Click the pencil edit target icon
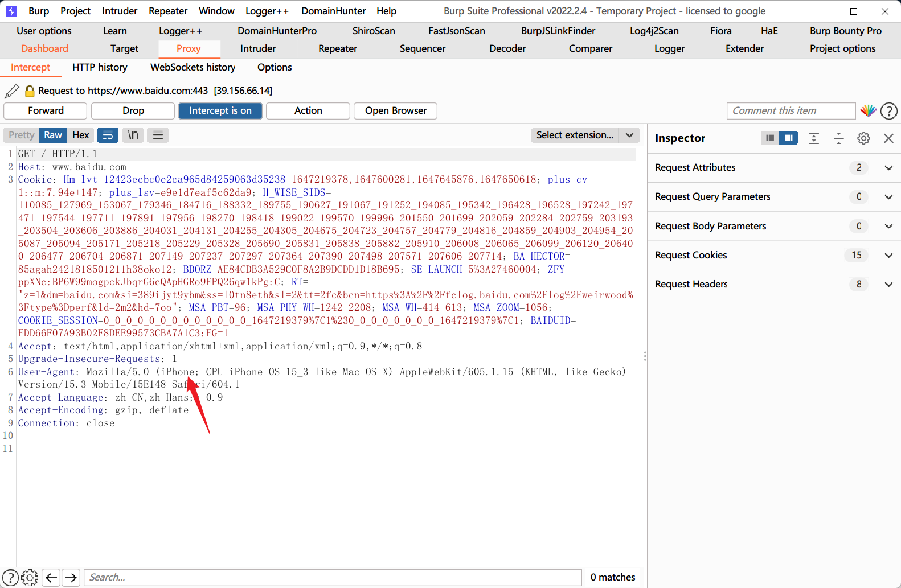The width and height of the screenshot is (901, 588). (x=12, y=91)
